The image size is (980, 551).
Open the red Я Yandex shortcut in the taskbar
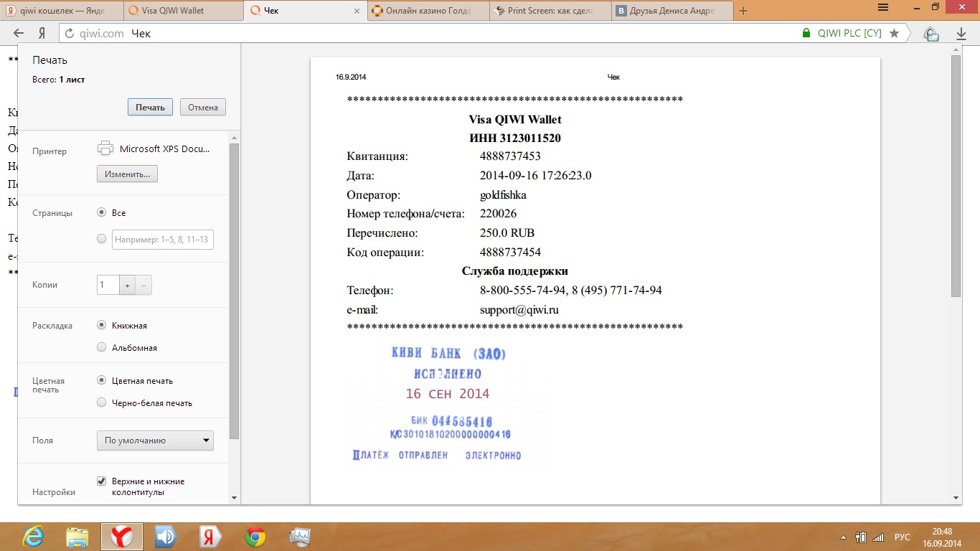point(210,536)
